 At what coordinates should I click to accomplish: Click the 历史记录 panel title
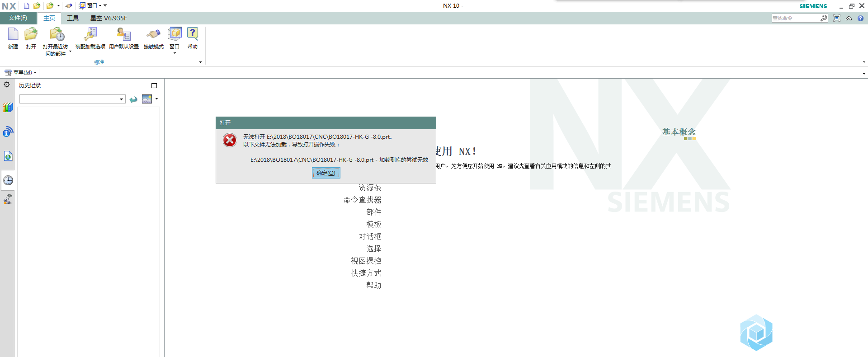pyautogui.click(x=30, y=85)
